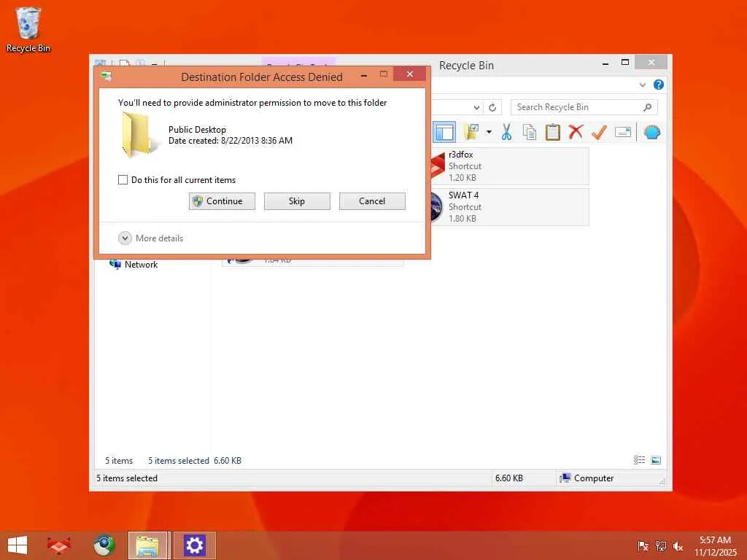The image size is (747, 560).
Task: Click the Refresh icon beside address bar
Action: click(x=492, y=108)
